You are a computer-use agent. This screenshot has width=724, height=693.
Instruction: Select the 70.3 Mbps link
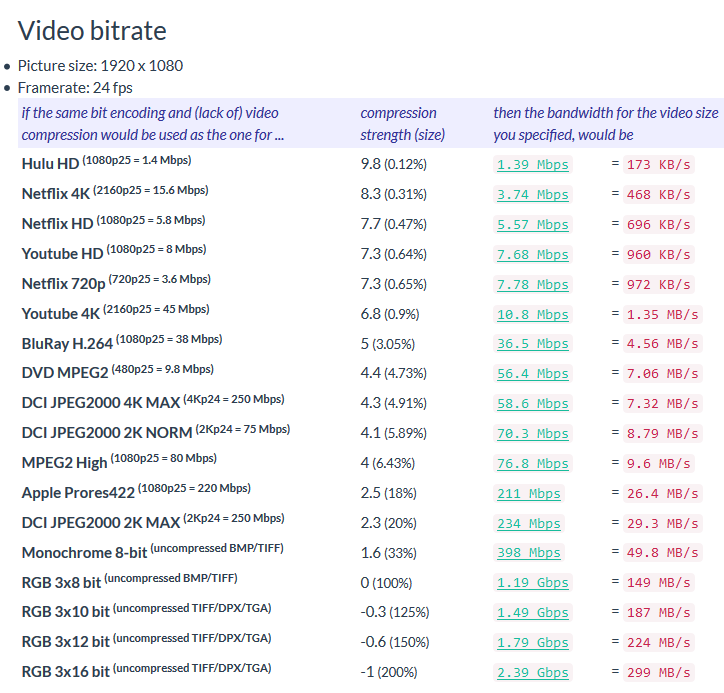[532, 434]
